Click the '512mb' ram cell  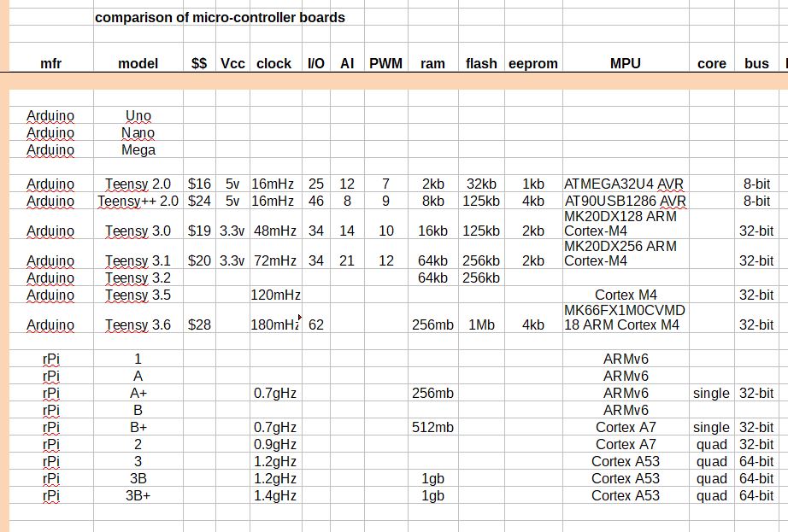(x=432, y=428)
